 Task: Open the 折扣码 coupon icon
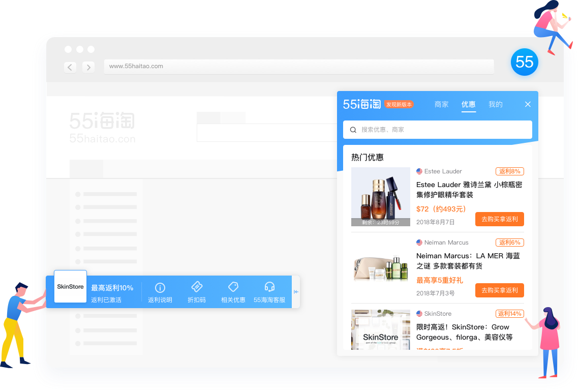pos(196,287)
